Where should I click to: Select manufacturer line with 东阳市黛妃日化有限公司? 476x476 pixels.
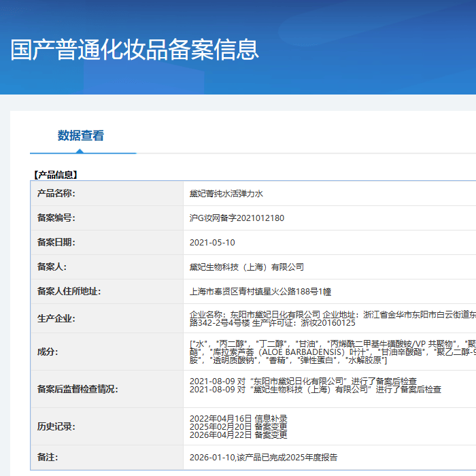click(x=333, y=314)
